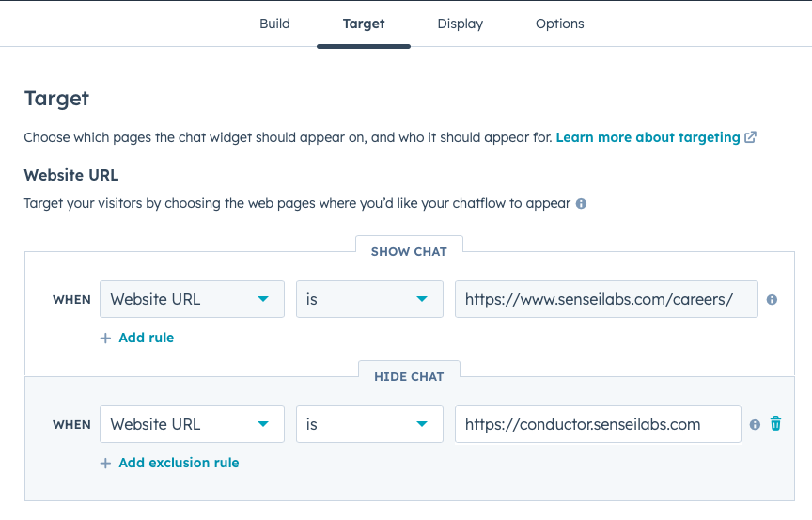Click the SHOW CHAT section label
The height and width of the screenshot is (520, 812).
409,251
